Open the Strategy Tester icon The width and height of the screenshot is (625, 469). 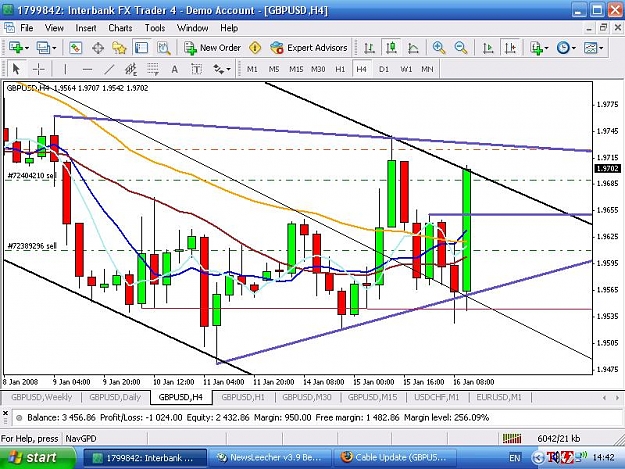click(163, 48)
